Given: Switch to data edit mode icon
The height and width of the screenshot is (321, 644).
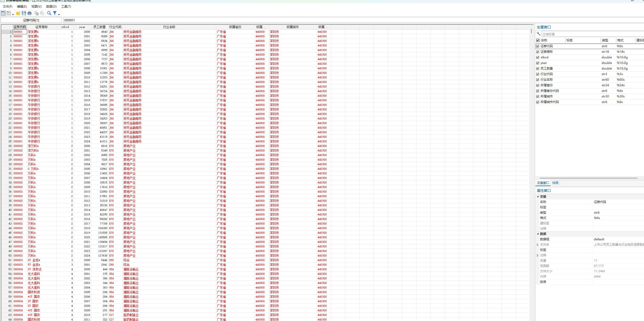Looking at the screenshot, I should [x=3, y=13].
